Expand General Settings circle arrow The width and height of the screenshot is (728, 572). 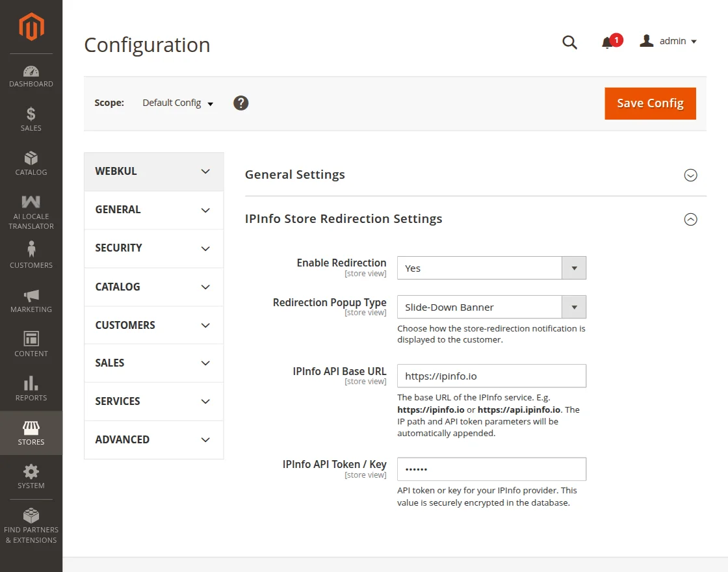click(x=690, y=175)
